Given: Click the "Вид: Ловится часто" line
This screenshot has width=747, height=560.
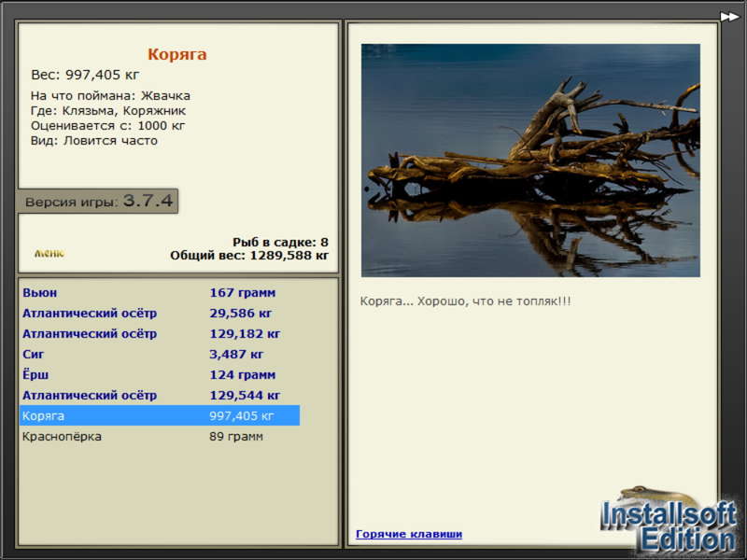Looking at the screenshot, I should coord(94,141).
